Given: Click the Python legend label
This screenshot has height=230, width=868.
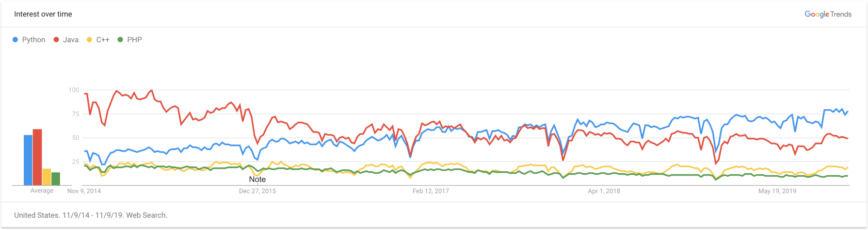Looking at the screenshot, I should (x=33, y=40).
